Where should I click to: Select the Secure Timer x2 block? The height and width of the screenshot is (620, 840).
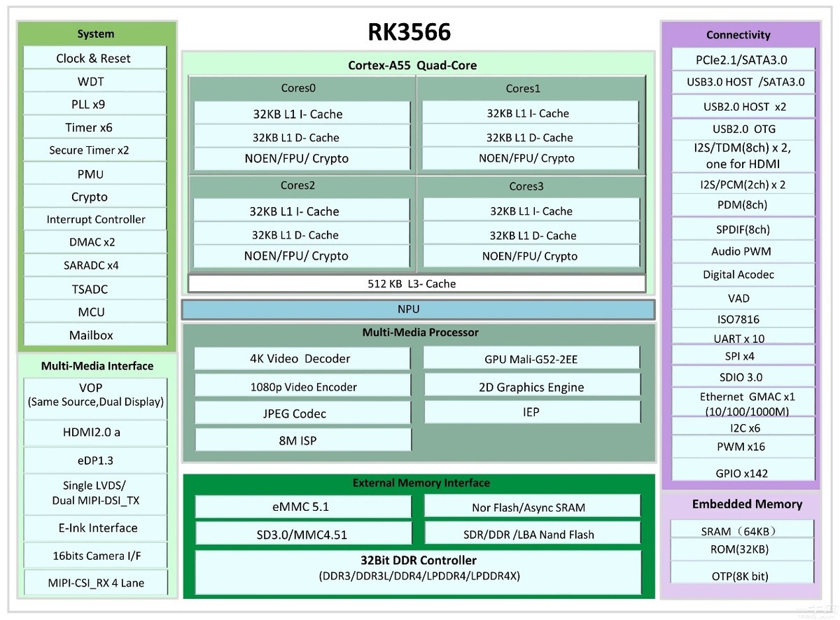click(x=94, y=150)
